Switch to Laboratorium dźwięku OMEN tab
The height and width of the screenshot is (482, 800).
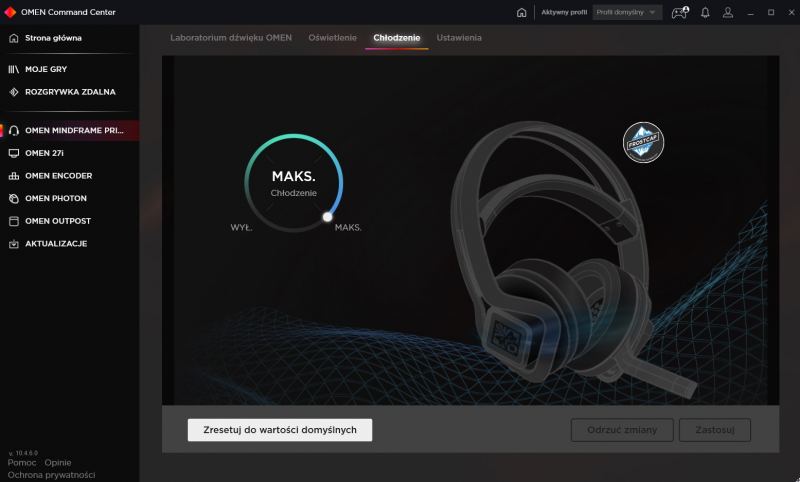(231, 38)
